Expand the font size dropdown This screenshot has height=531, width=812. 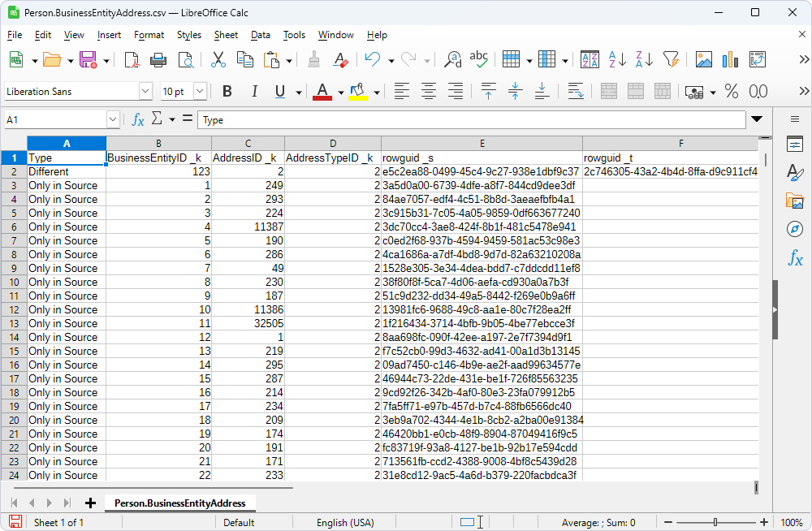click(201, 92)
